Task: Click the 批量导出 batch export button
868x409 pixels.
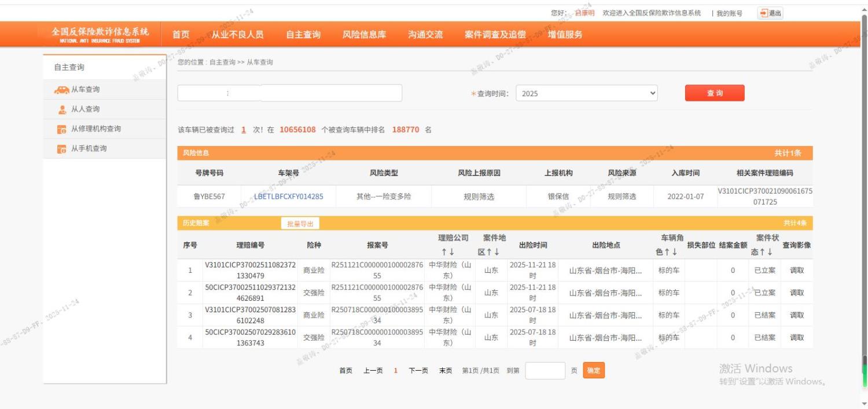Action: (x=300, y=224)
